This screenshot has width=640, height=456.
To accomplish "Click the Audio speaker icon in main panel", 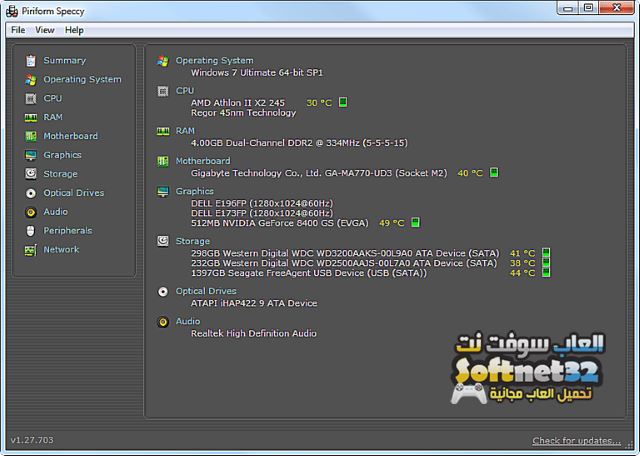I will coord(163,322).
